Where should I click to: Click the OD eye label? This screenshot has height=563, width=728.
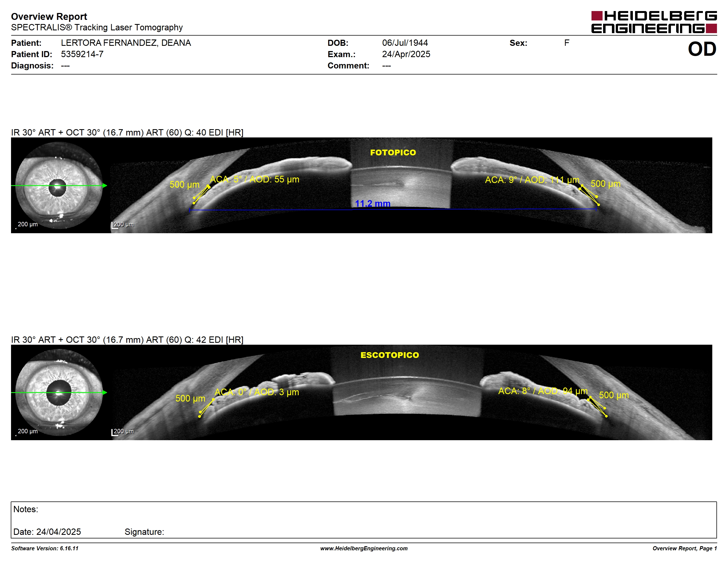(x=702, y=49)
